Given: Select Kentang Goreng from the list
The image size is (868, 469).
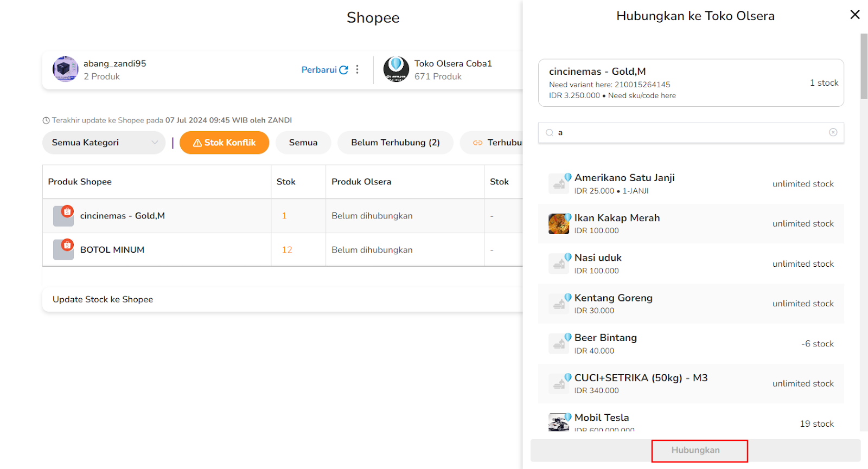Looking at the screenshot, I should point(691,304).
